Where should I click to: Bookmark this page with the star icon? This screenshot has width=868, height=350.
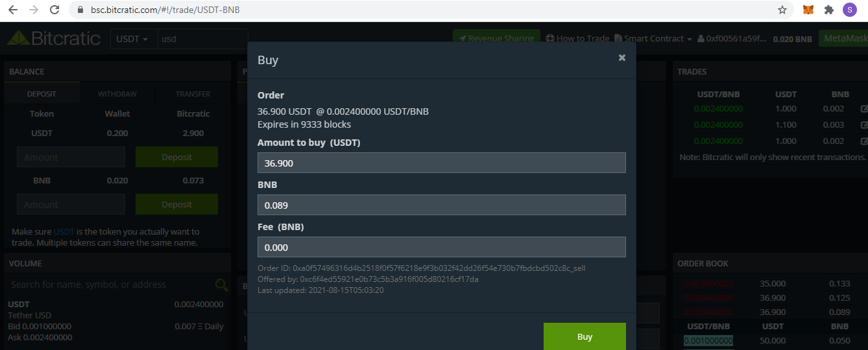[x=782, y=10]
